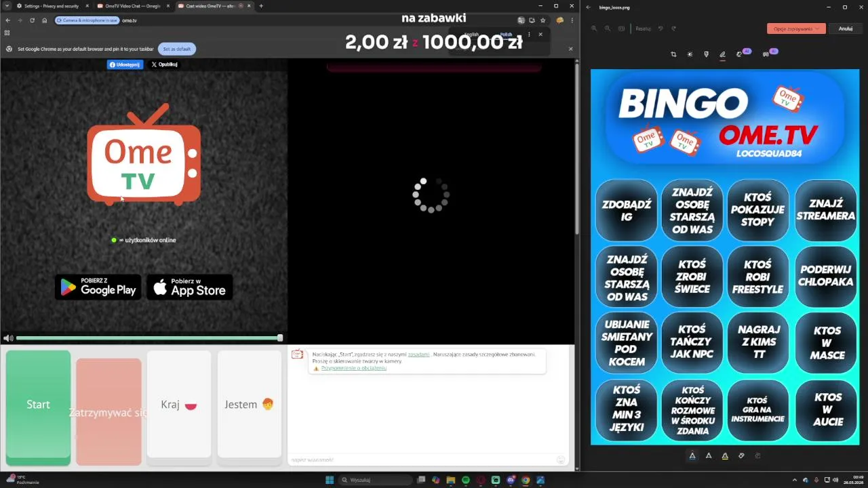
Task: Share via Facebook Udostępnij button
Action: click(125, 64)
